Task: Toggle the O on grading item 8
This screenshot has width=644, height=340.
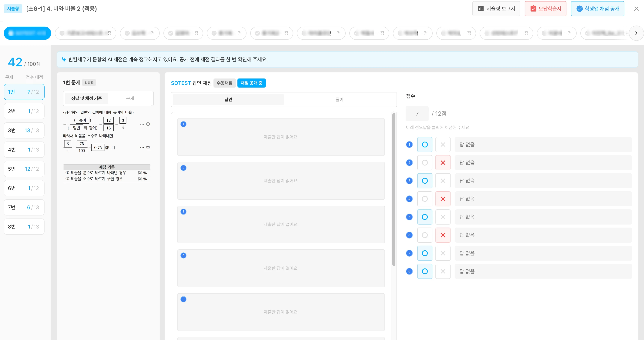Action: pyautogui.click(x=424, y=272)
